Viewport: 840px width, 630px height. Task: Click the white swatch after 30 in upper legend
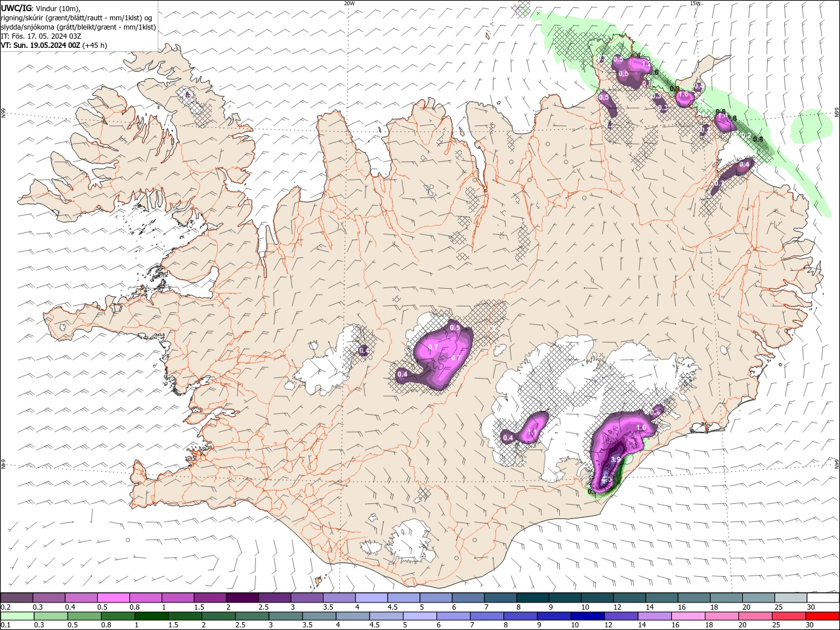(822, 598)
